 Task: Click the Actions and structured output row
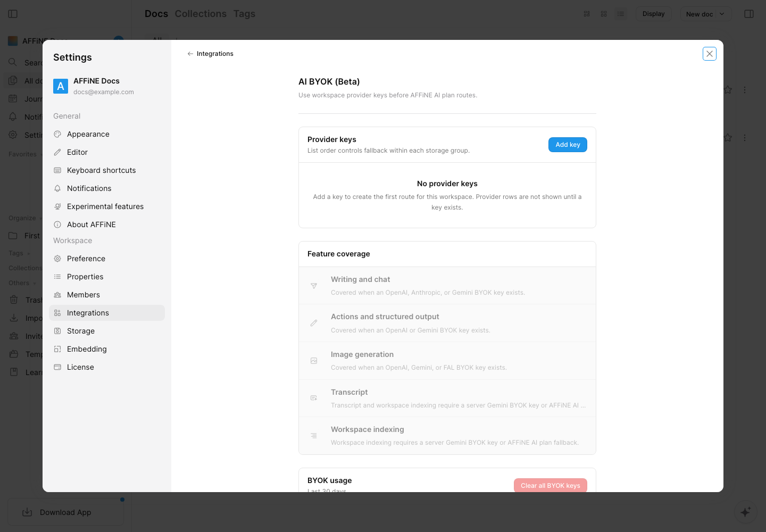pos(447,323)
